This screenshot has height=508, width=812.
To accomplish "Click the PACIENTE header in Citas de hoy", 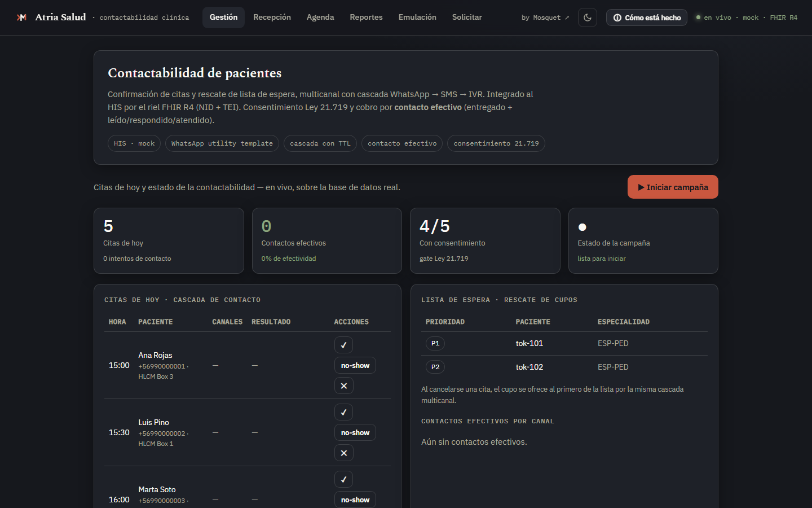I will tap(156, 322).
